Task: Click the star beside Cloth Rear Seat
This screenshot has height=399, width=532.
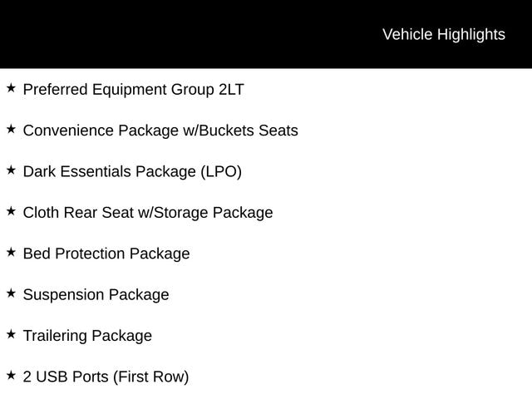Action: (11, 211)
